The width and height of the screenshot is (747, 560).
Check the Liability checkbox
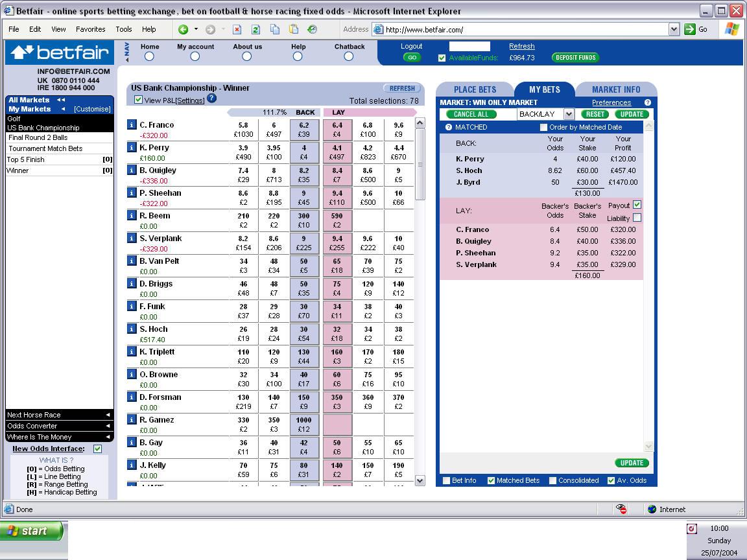tap(637, 218)
